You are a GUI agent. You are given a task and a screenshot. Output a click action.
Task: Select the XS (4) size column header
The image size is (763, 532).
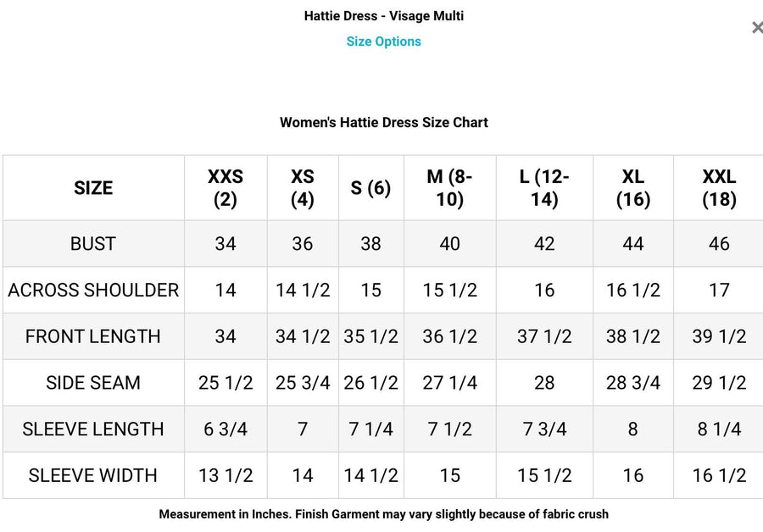303,188
